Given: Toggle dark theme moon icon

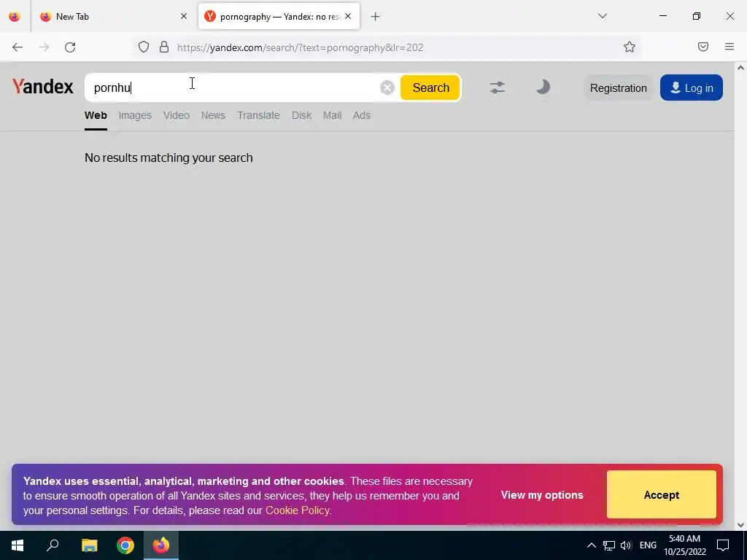Looking at the screenshot, I should pyautogui.click(x=543, y=87).
